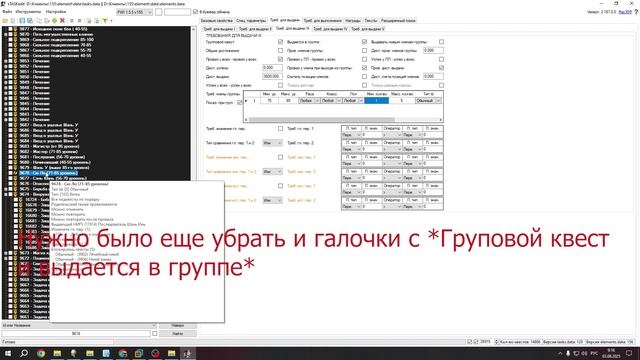Screen dimensions: 640x360
Task: Select quest 9683 Магистр in tree
Action: pyautogui.click(x=49, y=146)
